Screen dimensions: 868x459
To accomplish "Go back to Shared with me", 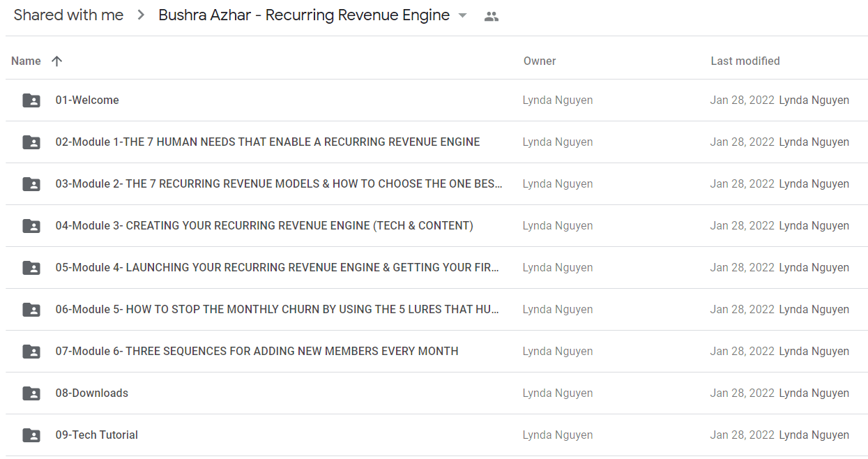I will coord(68,15).
